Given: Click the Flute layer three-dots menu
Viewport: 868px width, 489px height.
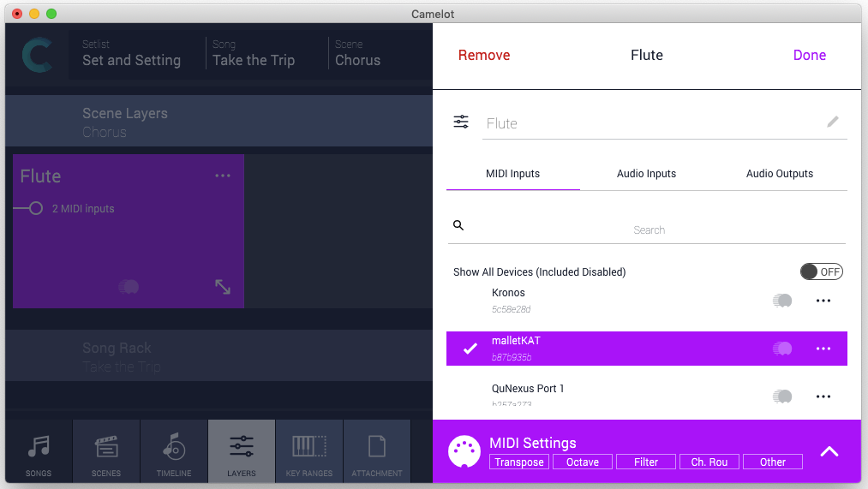Looking at the screenshot, I should click(x=223, y=176).
